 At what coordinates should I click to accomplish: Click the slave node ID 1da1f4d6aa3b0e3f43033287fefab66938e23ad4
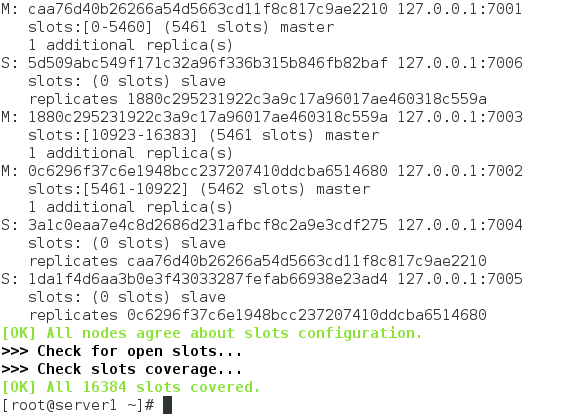pyautogui.click(x=208, y=278)
